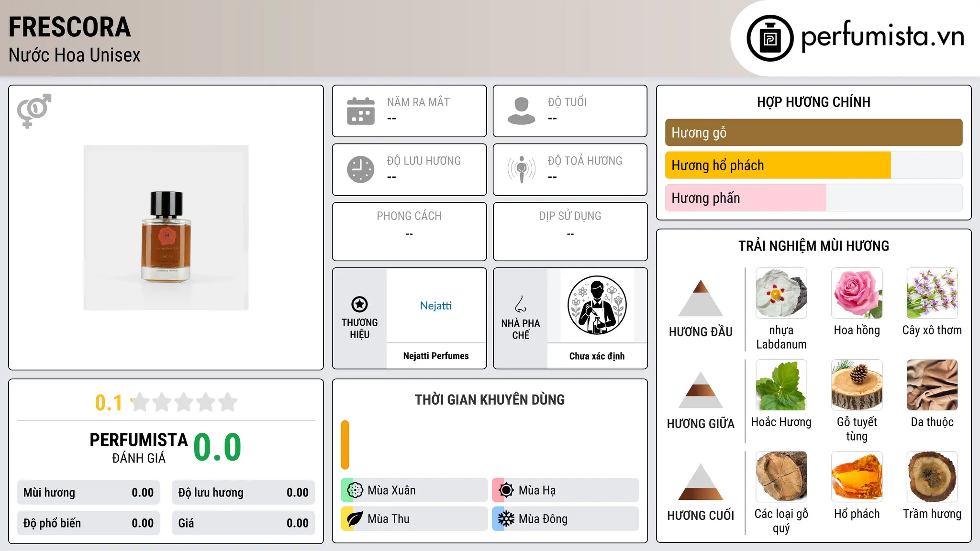This screenshot has height=551, width=980.
Task: Click the Hương gỗ accord bar
Action: click(813, 132)
